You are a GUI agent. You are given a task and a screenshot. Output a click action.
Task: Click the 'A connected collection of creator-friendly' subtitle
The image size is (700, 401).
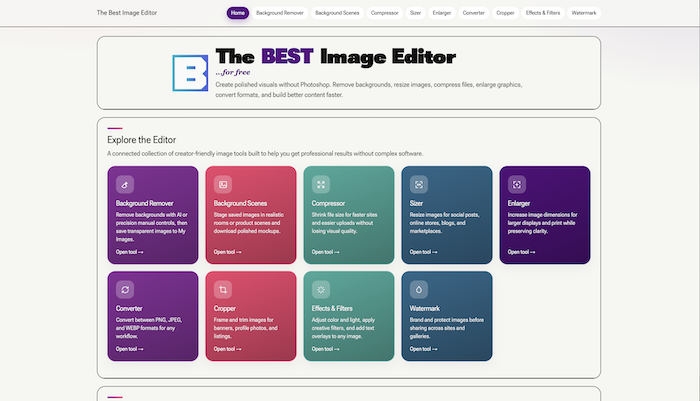[265, 154]
